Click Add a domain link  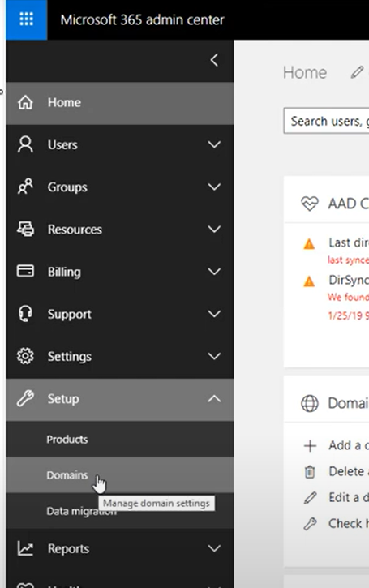[349, 445]
